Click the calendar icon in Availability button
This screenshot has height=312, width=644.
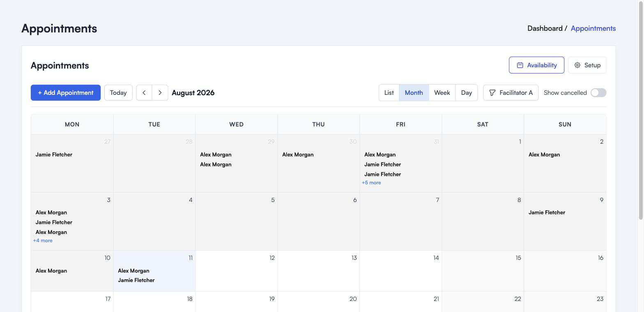(x=520, y=65)
